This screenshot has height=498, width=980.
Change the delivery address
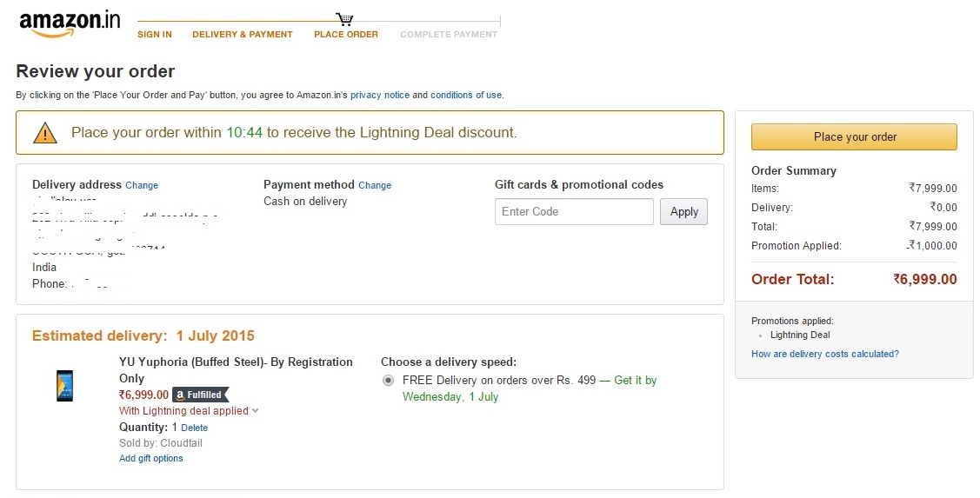point(142,185)
